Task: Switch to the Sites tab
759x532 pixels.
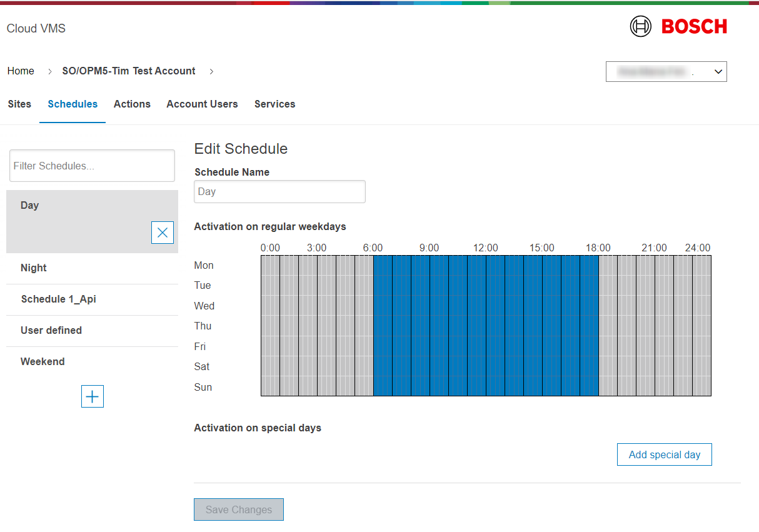Action: (19, 104)
